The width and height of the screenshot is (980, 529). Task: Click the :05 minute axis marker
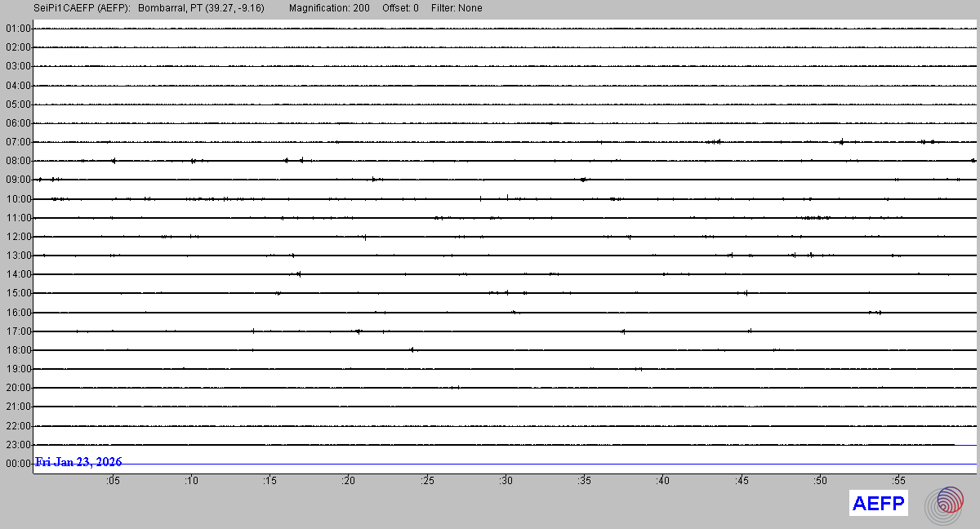pos(113,481)
